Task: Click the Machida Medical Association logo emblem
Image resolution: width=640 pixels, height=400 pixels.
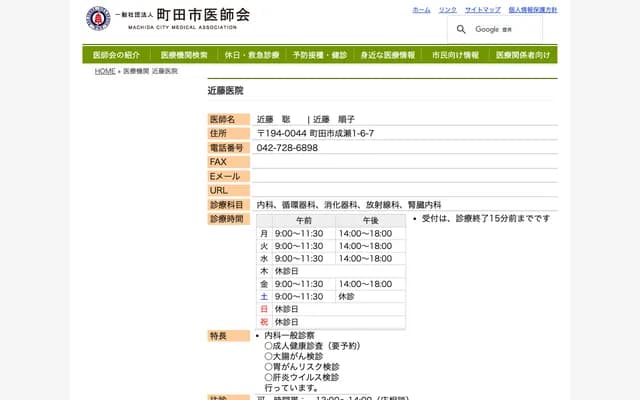Action: pyautogui.click(x=98, y=18)
